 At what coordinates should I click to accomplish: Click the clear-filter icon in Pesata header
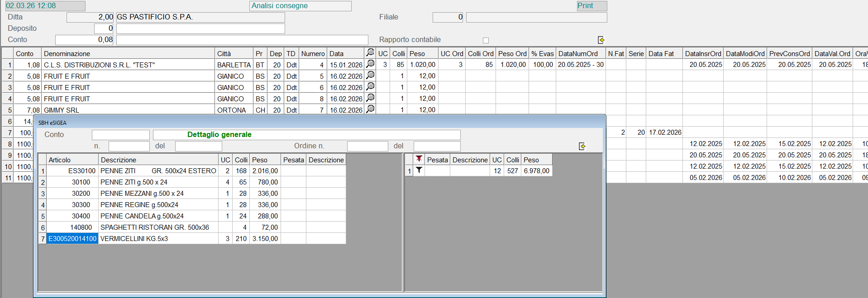419,159
